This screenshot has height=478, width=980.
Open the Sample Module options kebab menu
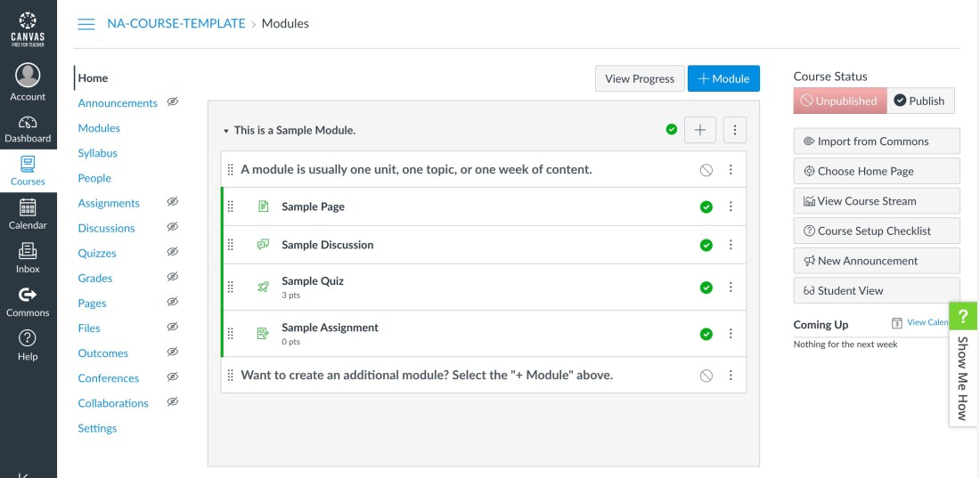click(734, 130)
